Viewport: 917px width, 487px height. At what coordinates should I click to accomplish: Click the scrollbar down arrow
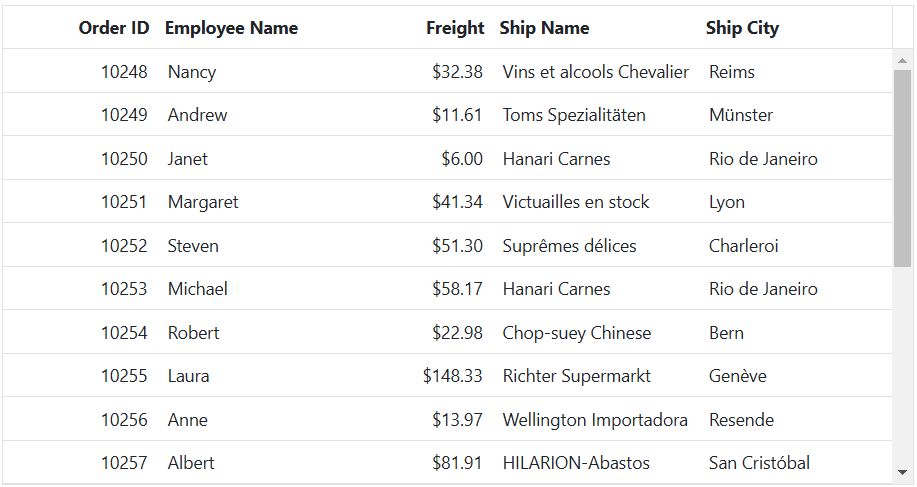(x=902, y=472)
